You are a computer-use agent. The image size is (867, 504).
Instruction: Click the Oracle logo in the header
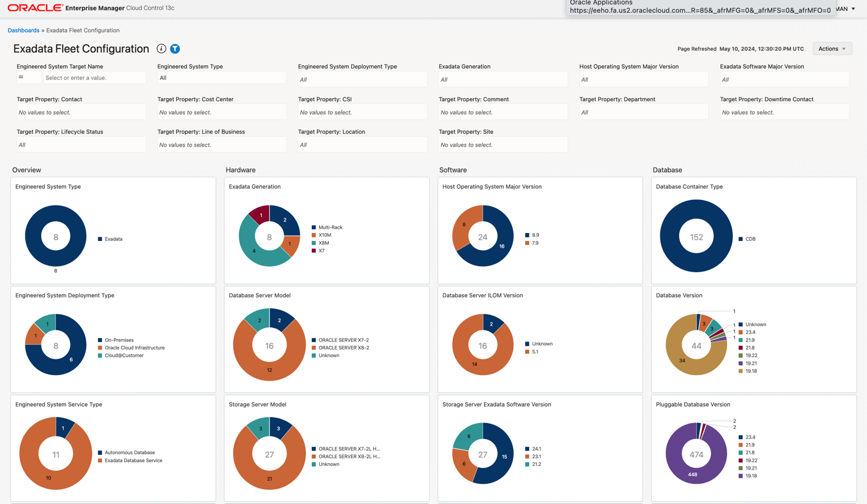[36, 8]
